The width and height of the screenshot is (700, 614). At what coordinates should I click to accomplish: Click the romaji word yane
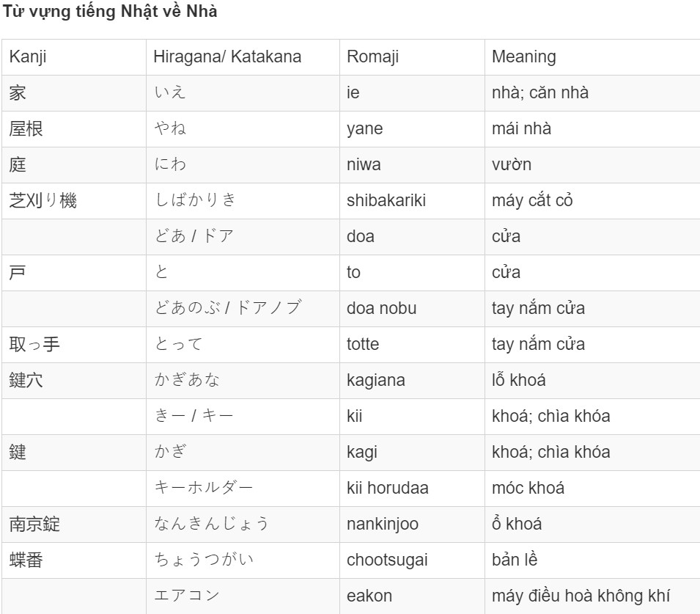[365, 128]
